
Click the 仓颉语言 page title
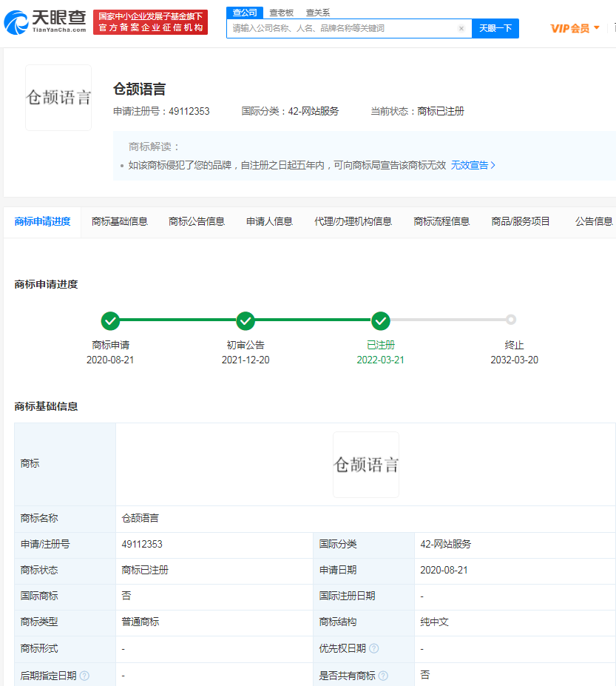tap(139, 90)
